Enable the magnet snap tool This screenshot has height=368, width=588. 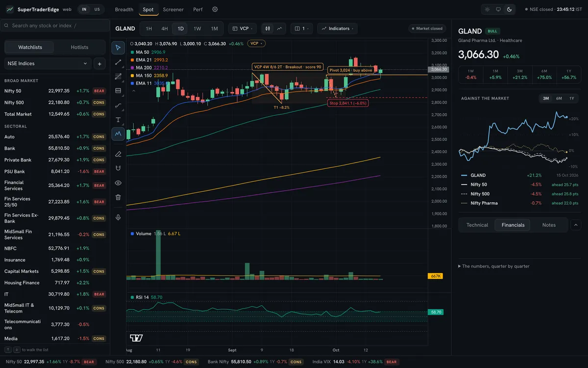click(x=118, y=168)
